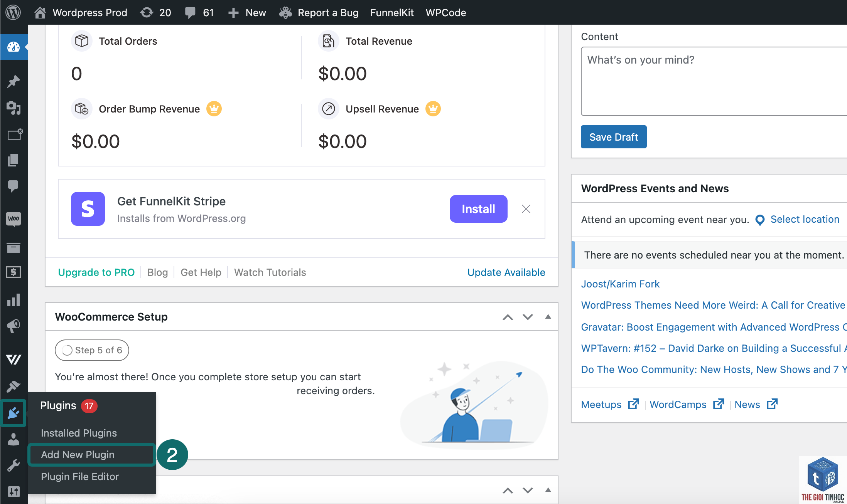Open the sidebar rectangle icon with x badge

point(15,134)
